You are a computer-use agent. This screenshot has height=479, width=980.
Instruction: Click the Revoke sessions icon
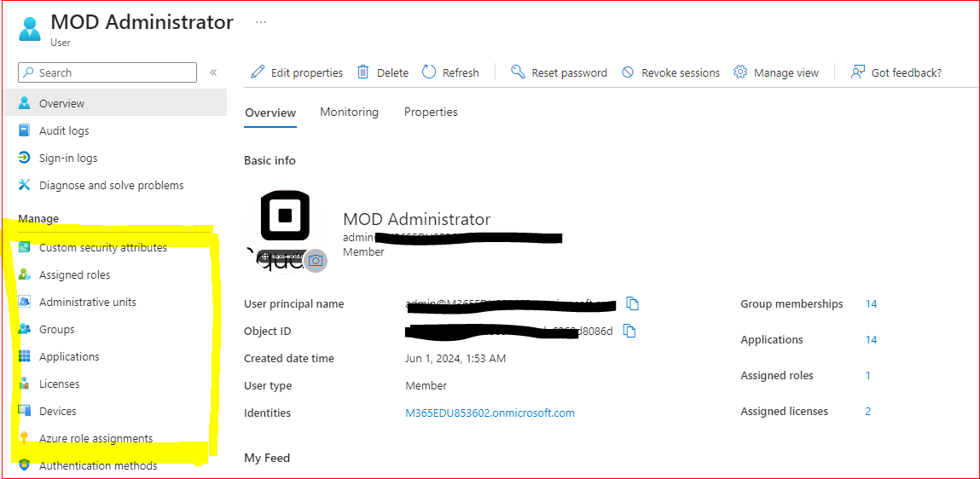coord(628,72)
